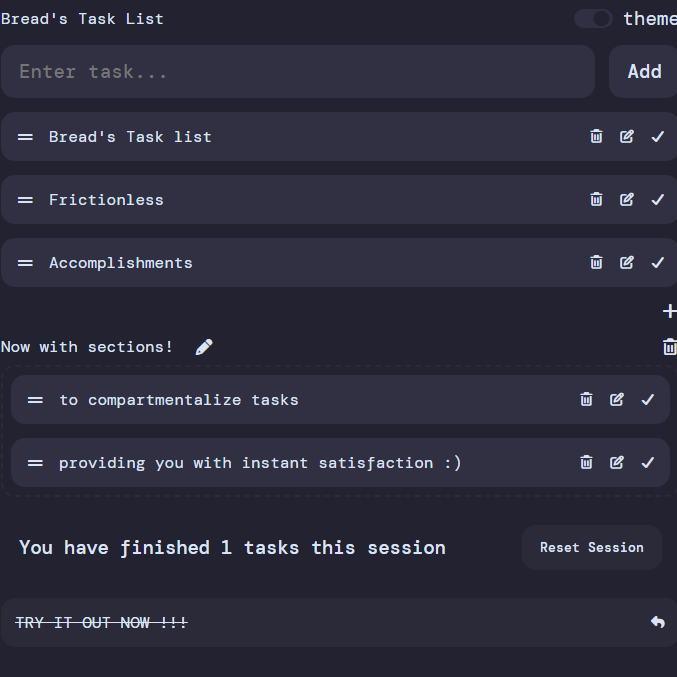Edit the "Accomplishments" task

(x=627, y=263)
